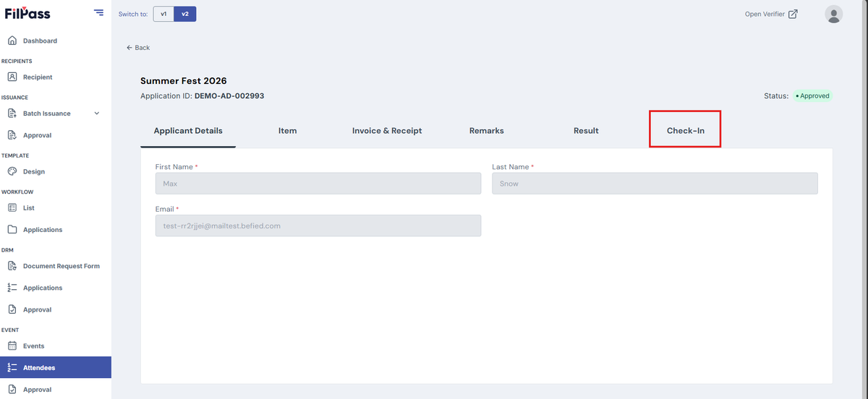Go to the Result tab
Screen dimensions: 868x399
[x=586, y=131]
